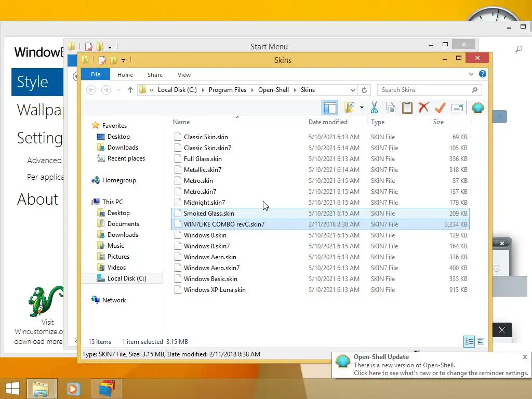This screenshot has height=399, width=532.
Task: Select Local Disk (C:) in navigation pane
Action: pyautogui.click(x=122, y=278)
